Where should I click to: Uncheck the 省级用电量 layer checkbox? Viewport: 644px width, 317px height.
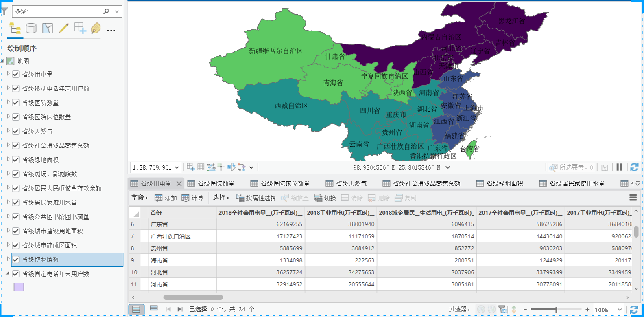pos(16,74)
